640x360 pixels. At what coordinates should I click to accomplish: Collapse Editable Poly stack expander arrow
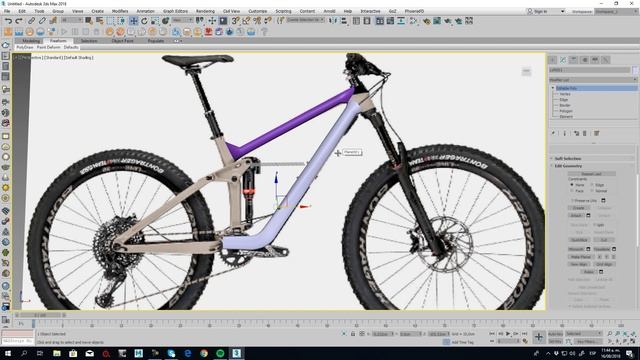[x=553, y=88]
